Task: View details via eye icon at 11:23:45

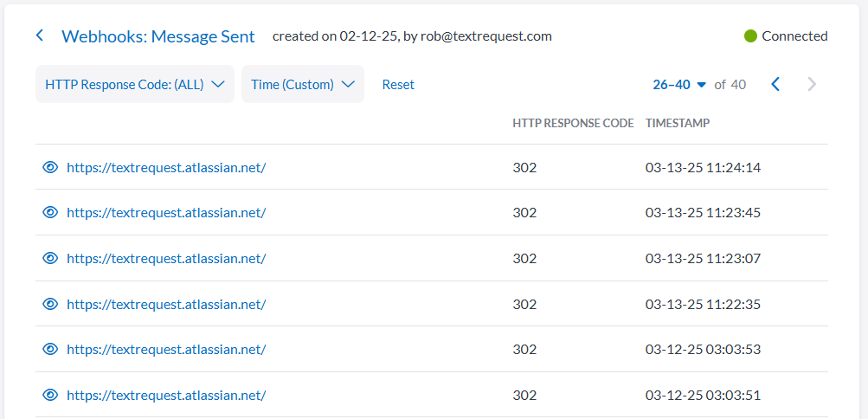Action: click(x=50, y=212)
